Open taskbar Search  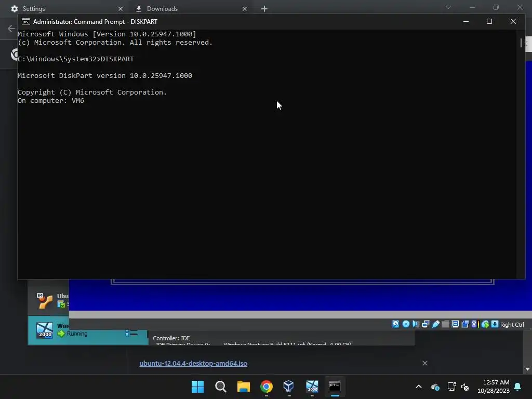(220, 387)
